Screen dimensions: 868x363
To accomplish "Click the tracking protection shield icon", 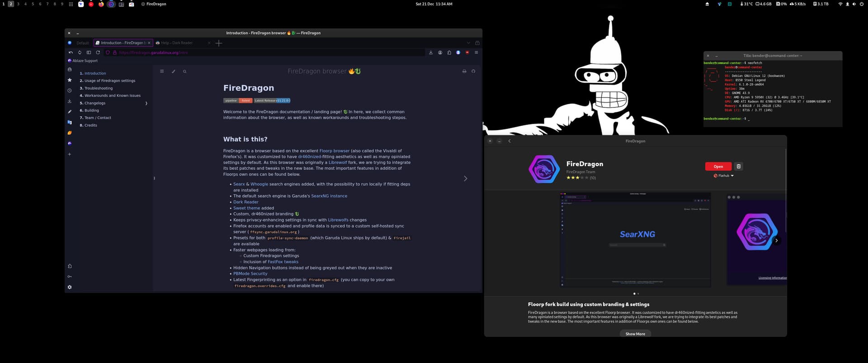I will [108, 52].
